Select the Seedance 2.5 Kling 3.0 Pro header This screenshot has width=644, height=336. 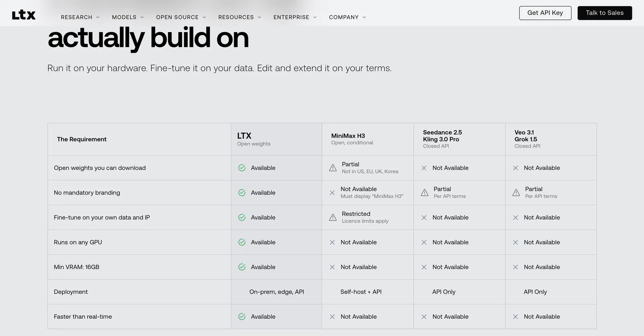(x=460, y=139)
